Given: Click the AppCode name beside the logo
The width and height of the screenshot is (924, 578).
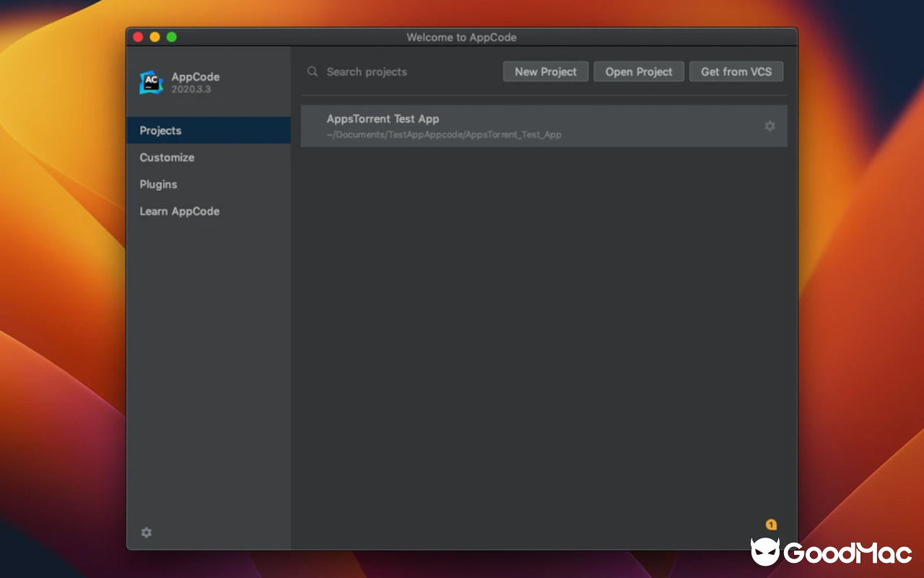Looking at the screenshot, I should (195, 76).
